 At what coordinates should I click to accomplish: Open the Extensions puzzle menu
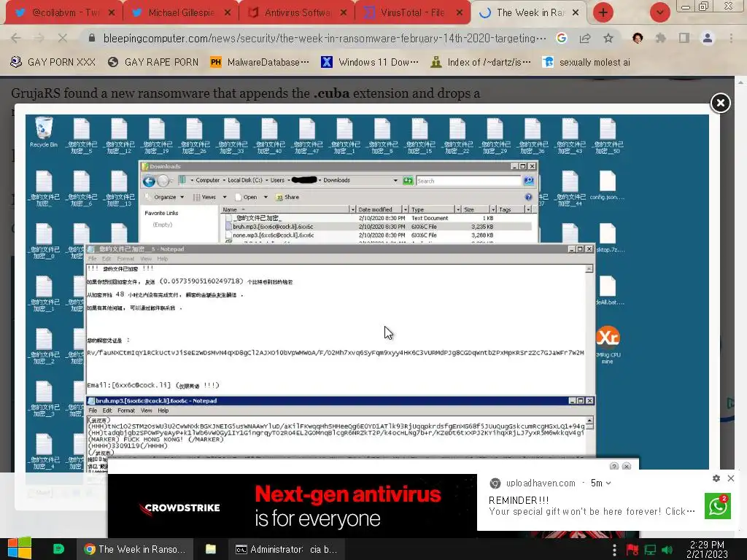point(661,38)
